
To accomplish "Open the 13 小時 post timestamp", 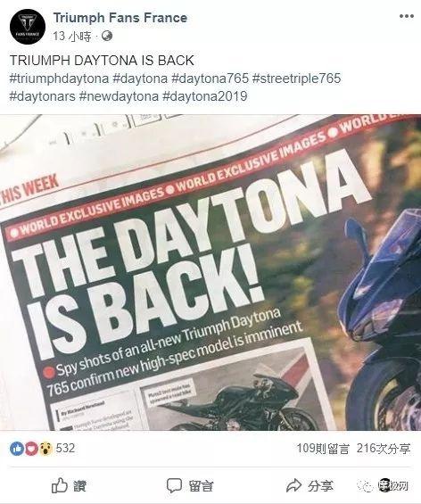I will click(x=72, y=37).
